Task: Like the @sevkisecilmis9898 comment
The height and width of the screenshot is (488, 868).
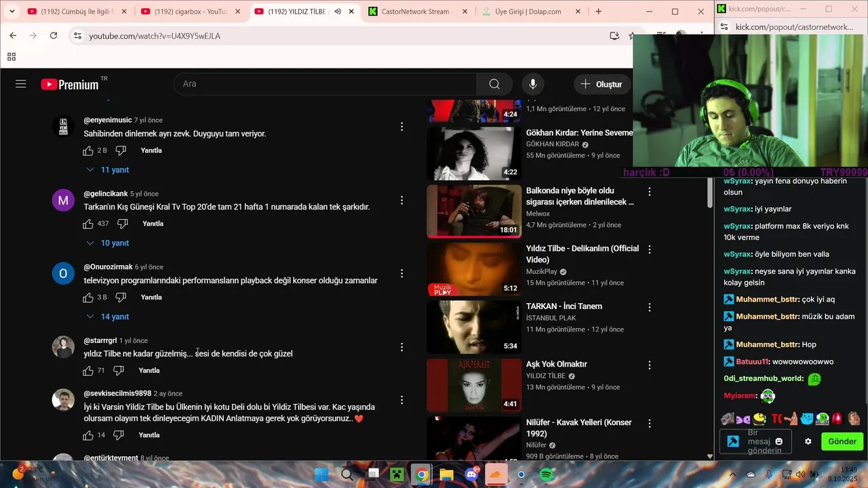Action: pos(88,435)
